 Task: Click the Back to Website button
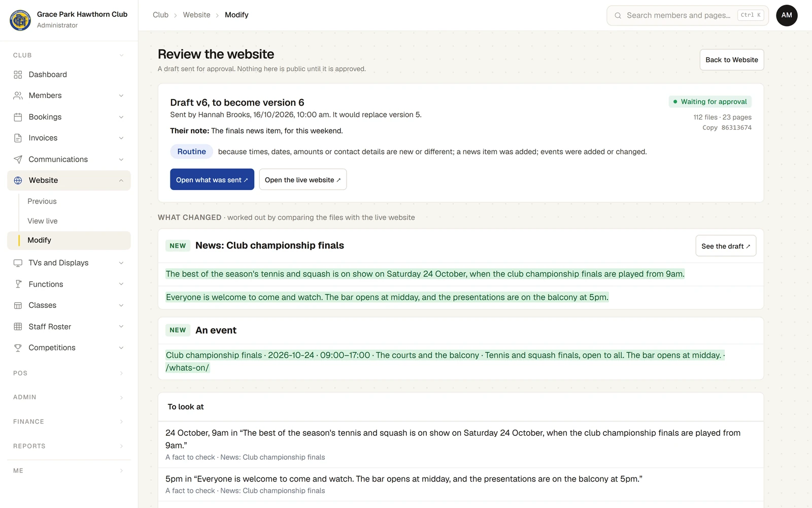731,60
